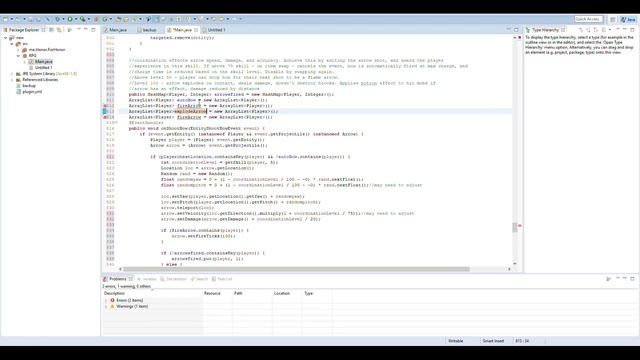Sort problems by the Location column
This screenshot has width=640, height=360.
(287, 293)
